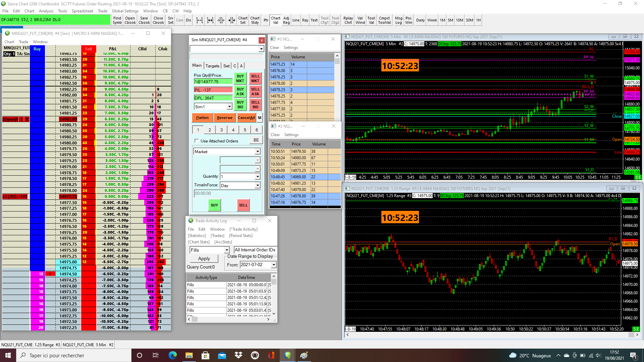Click the range chart horizontal scrollbar
The image size is (644, 362).
492,335
